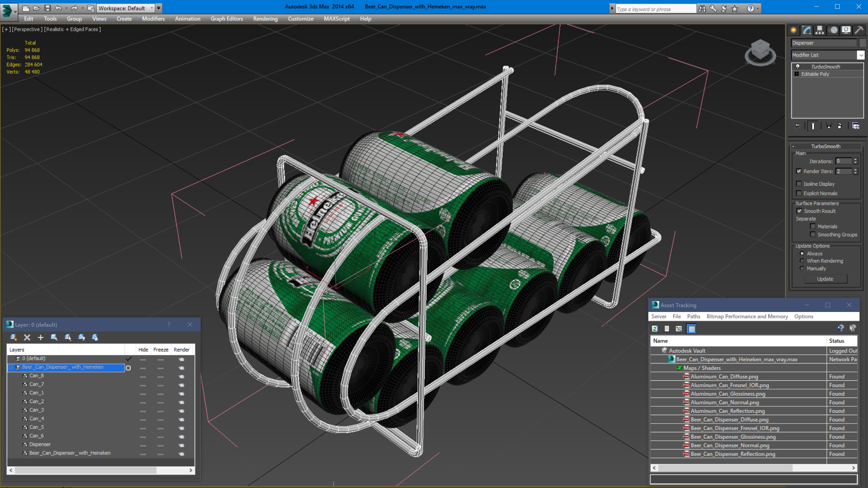The image size is (868, 488).
Task: Open the Help dropdown arrow in title bar
Action: 757,8
